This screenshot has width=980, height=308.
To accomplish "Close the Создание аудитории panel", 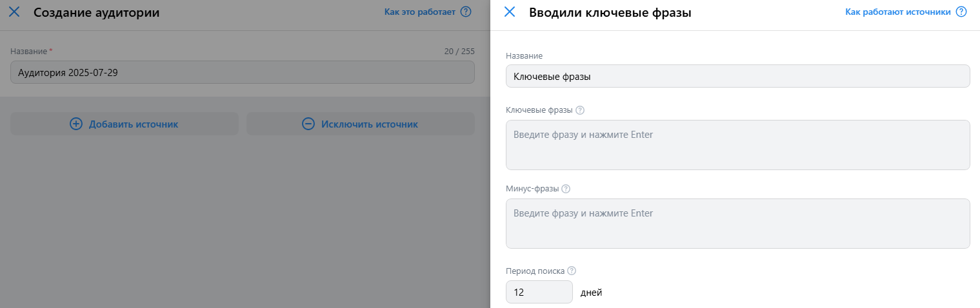I will (x=14, y=12).
